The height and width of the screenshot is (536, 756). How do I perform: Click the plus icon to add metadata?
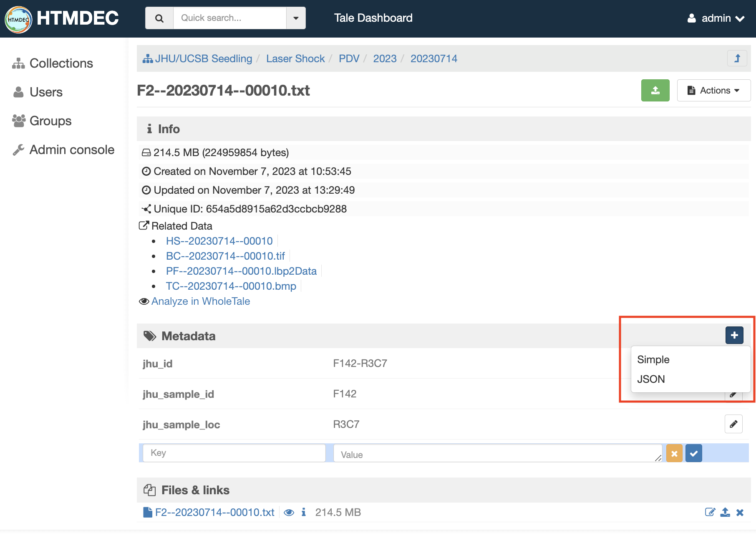734,335
